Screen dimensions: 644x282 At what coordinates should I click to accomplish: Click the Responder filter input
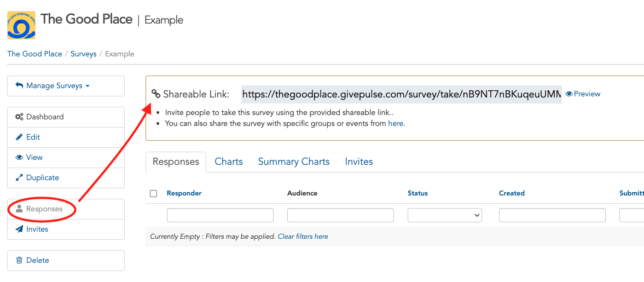pyautogui.click(x=220, y=215)
